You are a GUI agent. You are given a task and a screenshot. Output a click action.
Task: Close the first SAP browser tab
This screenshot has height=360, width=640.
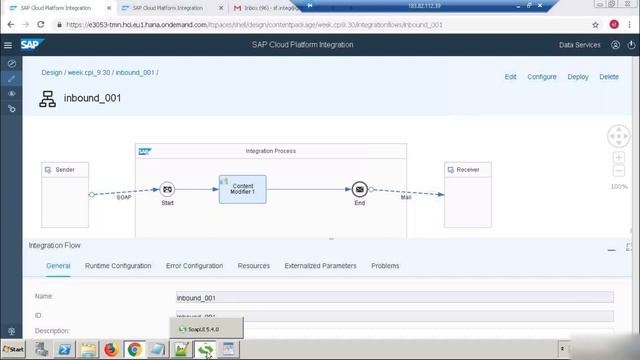[109, 8]
